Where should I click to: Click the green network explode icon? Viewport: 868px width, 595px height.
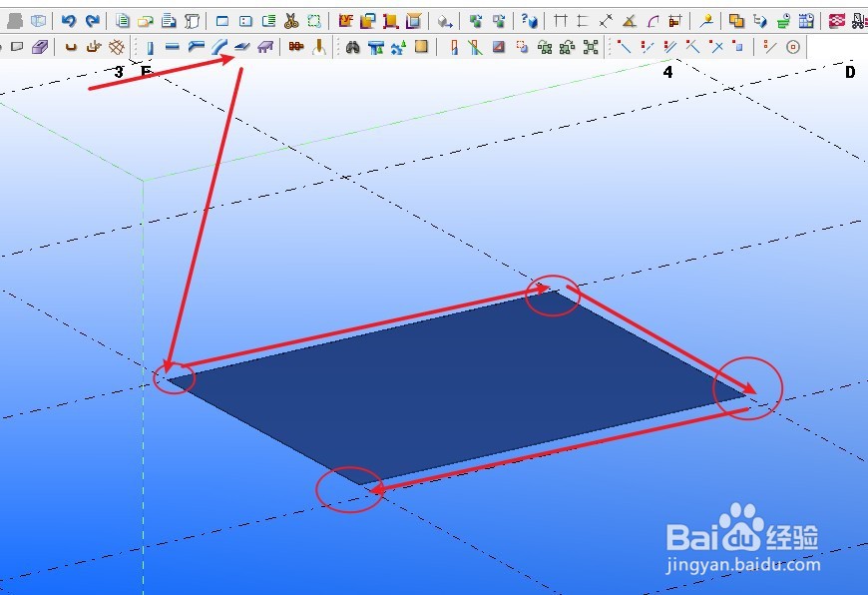pyautogui.click(x=591, y=47)
